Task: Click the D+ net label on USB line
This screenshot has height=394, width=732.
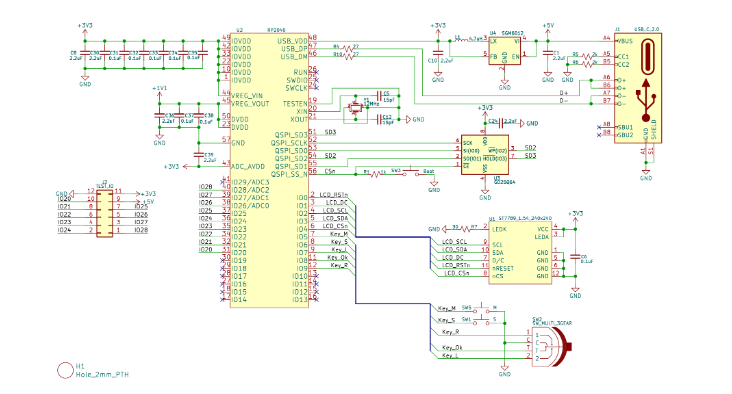Action: pyautogui.click(x=564, y=93)
